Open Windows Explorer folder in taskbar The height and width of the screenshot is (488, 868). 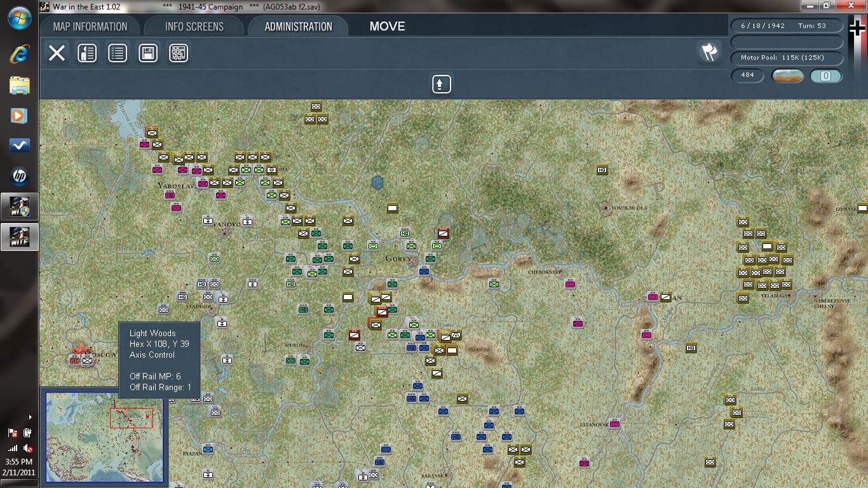20,85
